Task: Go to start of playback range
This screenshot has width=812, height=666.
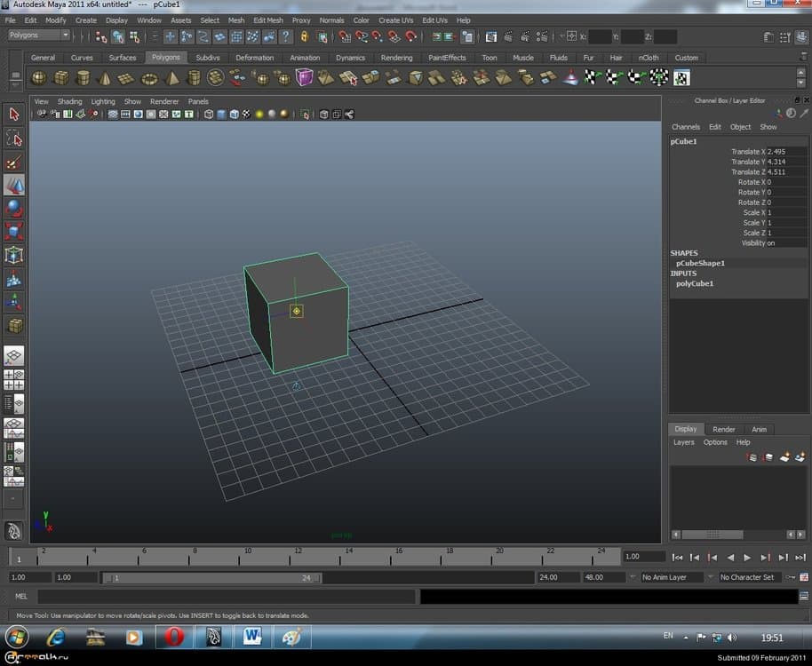Action: 677,558
